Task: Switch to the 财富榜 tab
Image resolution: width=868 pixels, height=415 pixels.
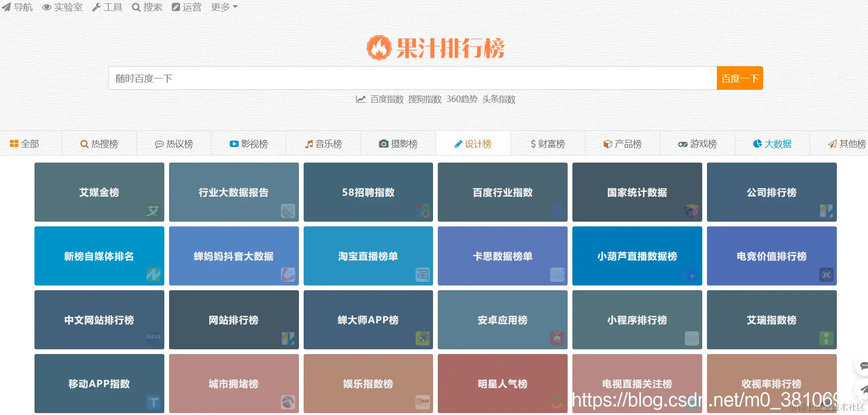Action: [548, 143]
